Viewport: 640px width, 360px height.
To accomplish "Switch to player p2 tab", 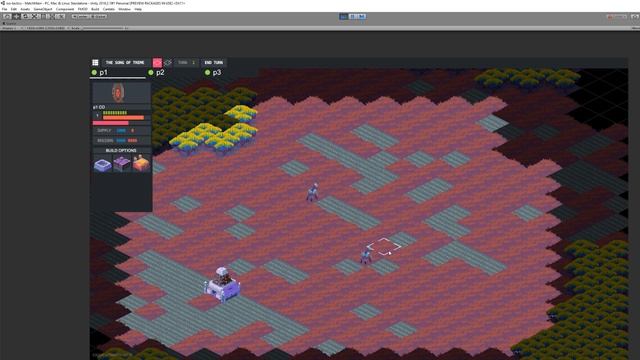I will coord(157,73).
